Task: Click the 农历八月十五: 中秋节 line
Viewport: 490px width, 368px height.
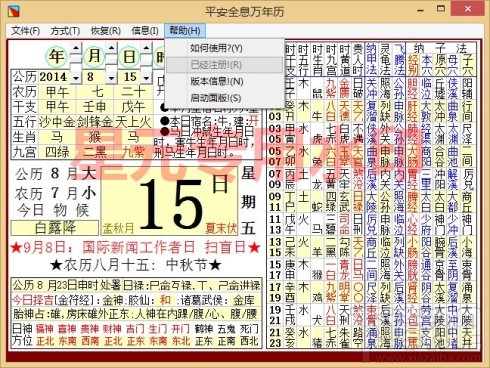Action: [x=135, y=265]
